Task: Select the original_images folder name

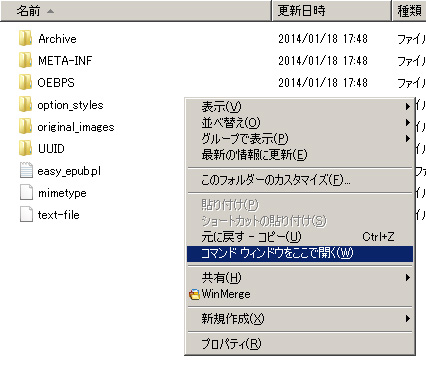Action: [x=76, y=127]
